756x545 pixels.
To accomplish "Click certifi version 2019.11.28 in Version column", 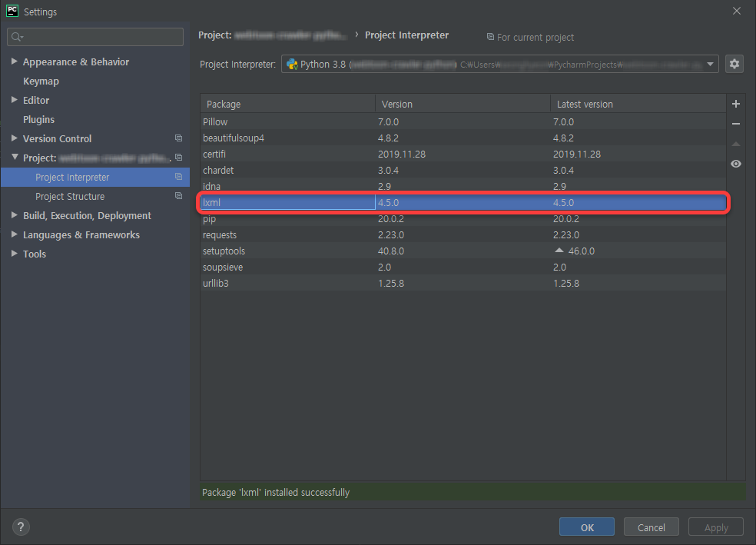I will coord(402,155).
